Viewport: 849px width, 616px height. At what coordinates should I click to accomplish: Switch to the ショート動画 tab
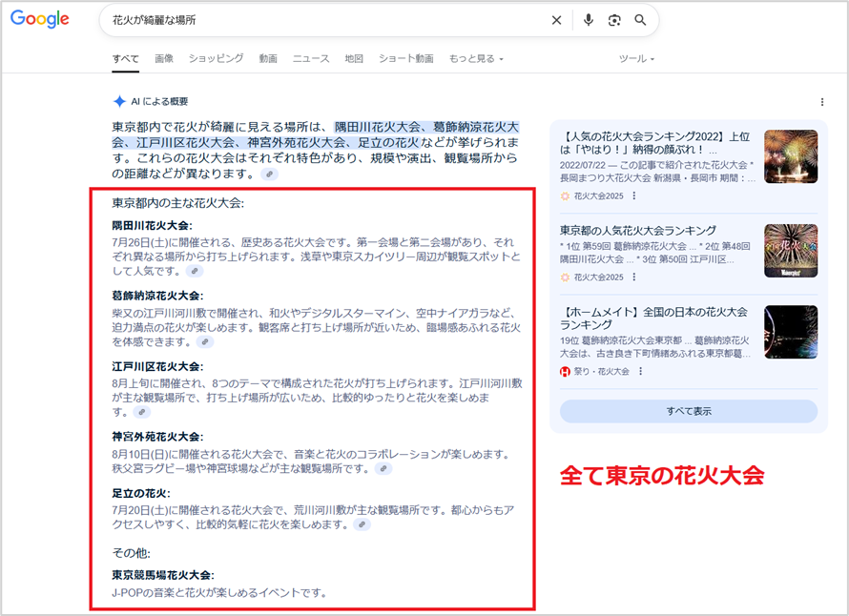[x=406, y=58]
